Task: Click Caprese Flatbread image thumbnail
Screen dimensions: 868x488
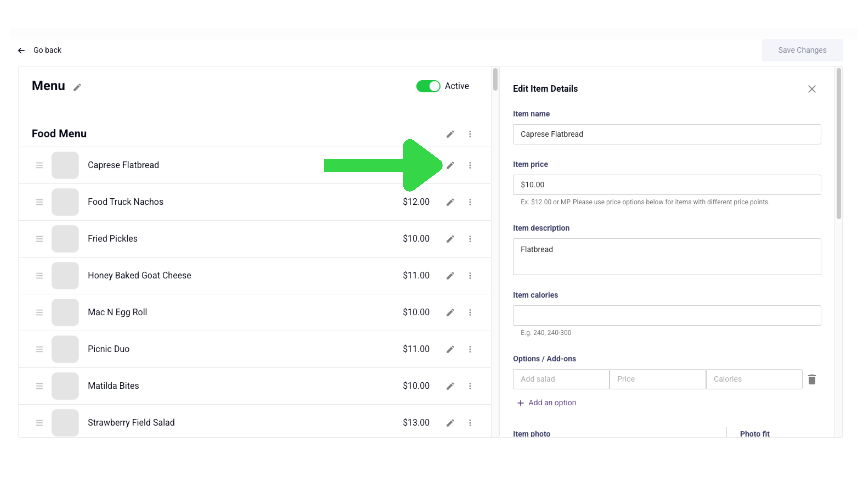Action: [65, 165]
